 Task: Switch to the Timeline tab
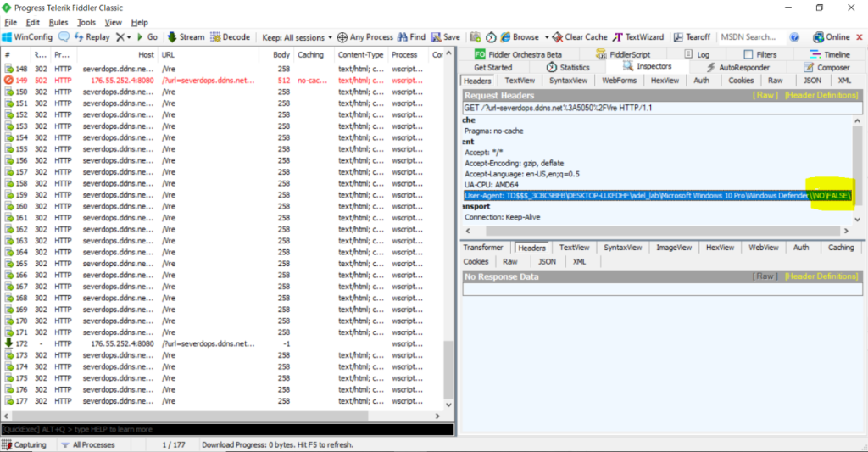(829, 54)
